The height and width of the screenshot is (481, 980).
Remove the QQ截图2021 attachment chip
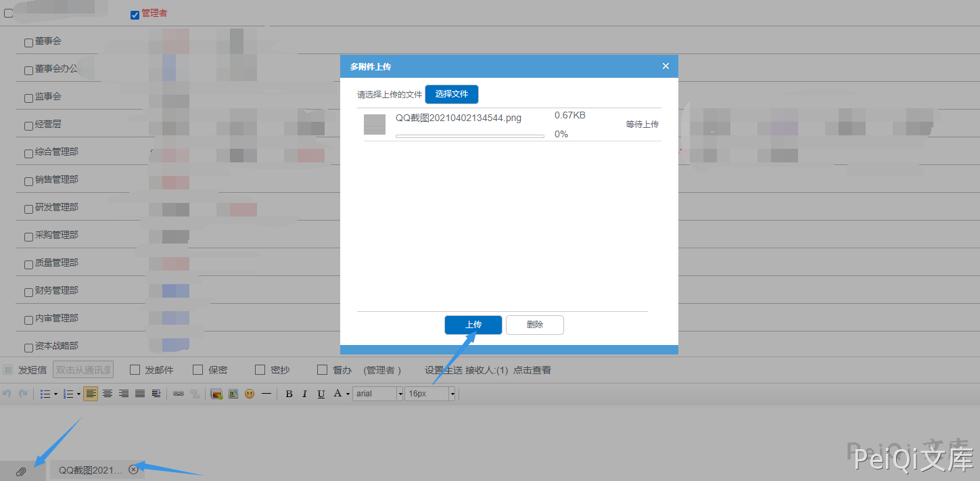(x=133, y=469)
